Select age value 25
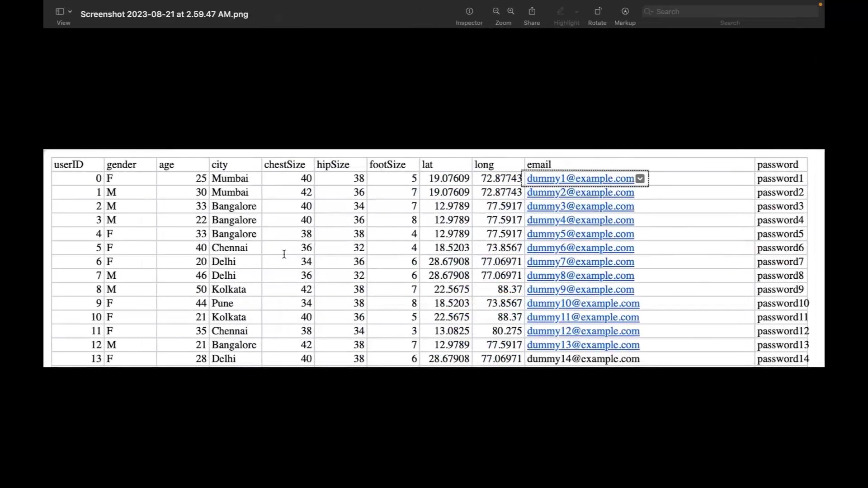 click(x=201, y=178)
